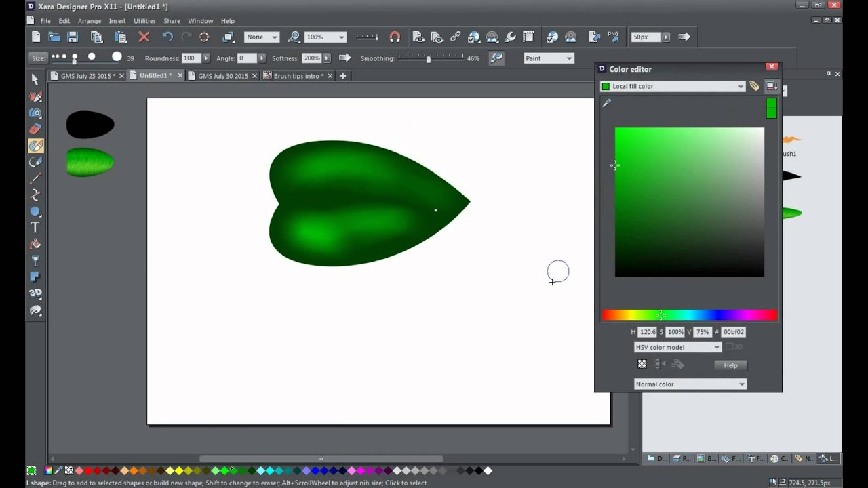Viewport: 868px width, 488px height.
Task: Click the arrow after Softness field
Action: (x=344, y=58)
